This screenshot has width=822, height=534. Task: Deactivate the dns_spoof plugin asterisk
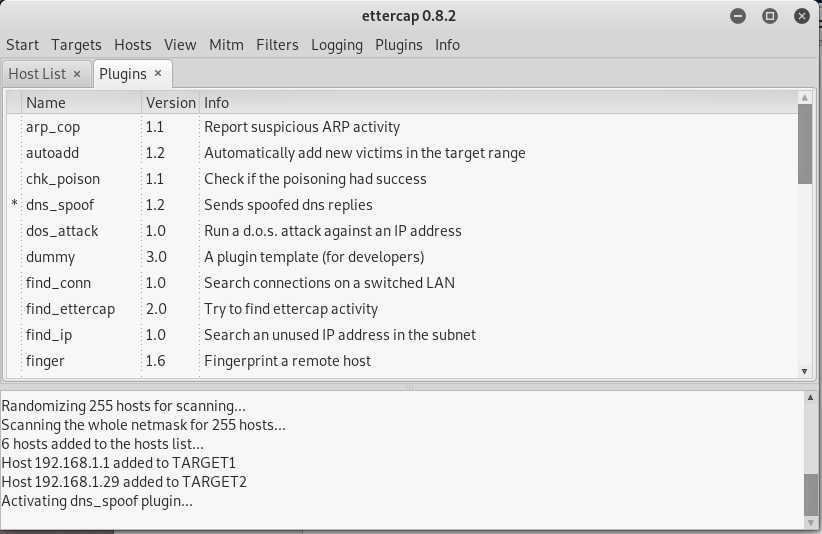(x=15, y=205)
